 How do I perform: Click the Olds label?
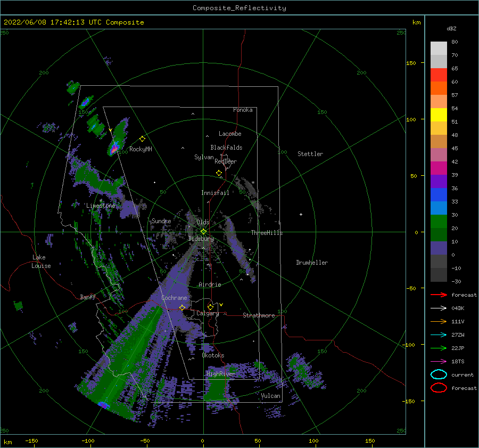(203, 222)
